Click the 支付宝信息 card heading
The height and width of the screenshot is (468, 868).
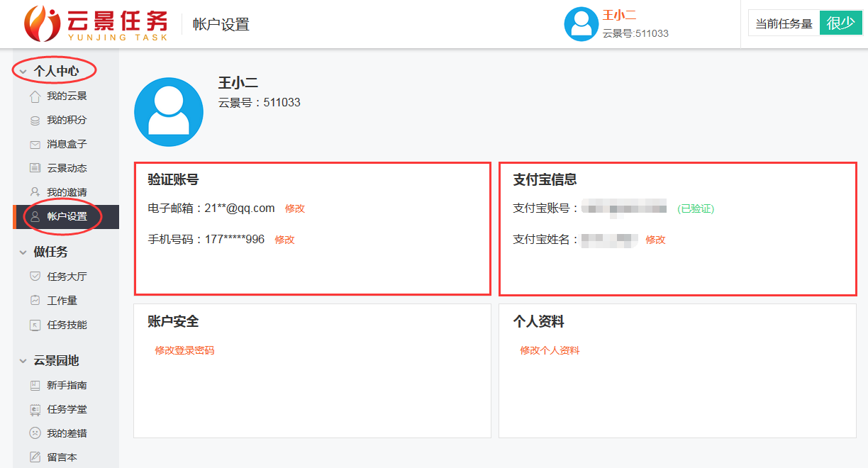[545, 180]
